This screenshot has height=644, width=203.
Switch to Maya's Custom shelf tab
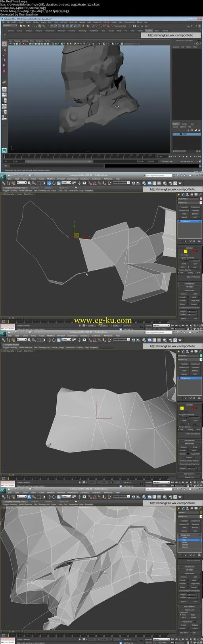click(x=149, y=31)
